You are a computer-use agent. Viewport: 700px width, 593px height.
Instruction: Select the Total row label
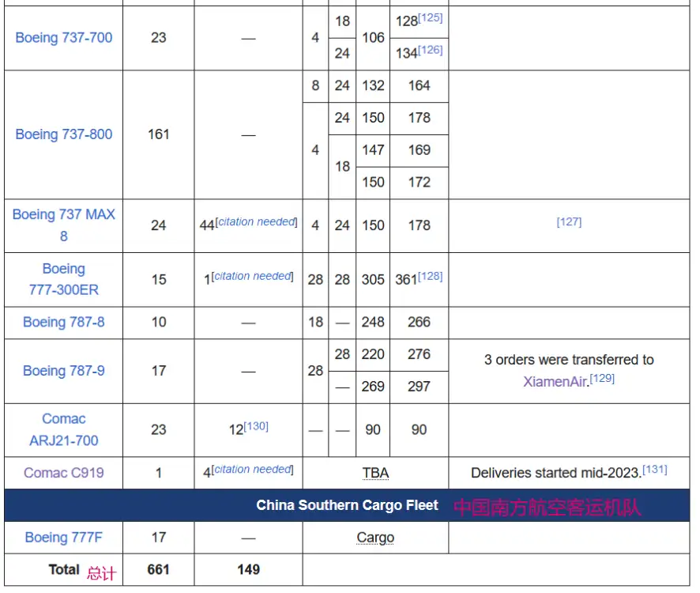click(64, 570)
